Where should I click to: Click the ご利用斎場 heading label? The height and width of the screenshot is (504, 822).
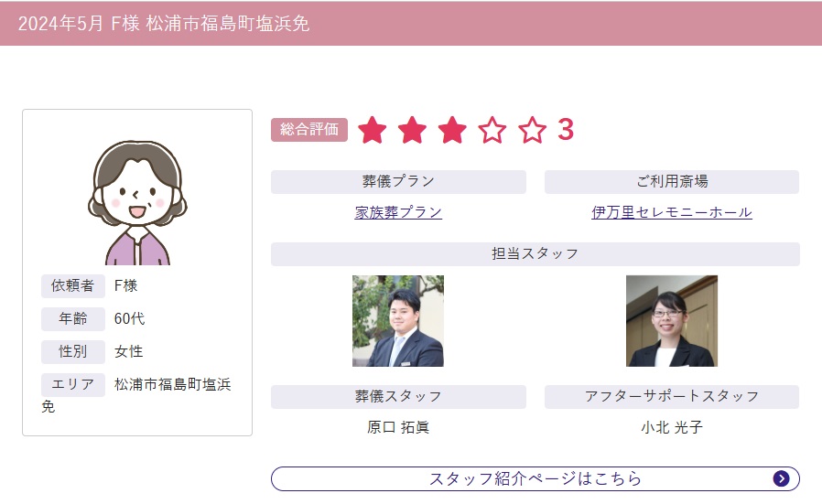(672, 182)
